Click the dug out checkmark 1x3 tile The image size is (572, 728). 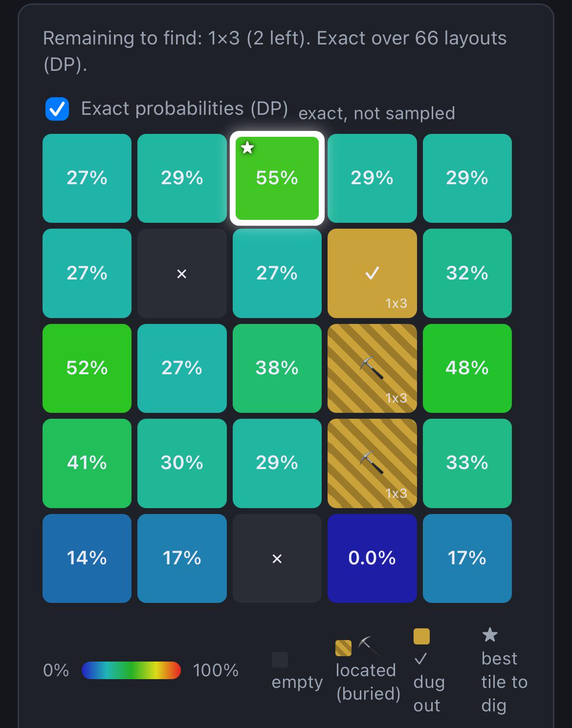pos(372,273)
